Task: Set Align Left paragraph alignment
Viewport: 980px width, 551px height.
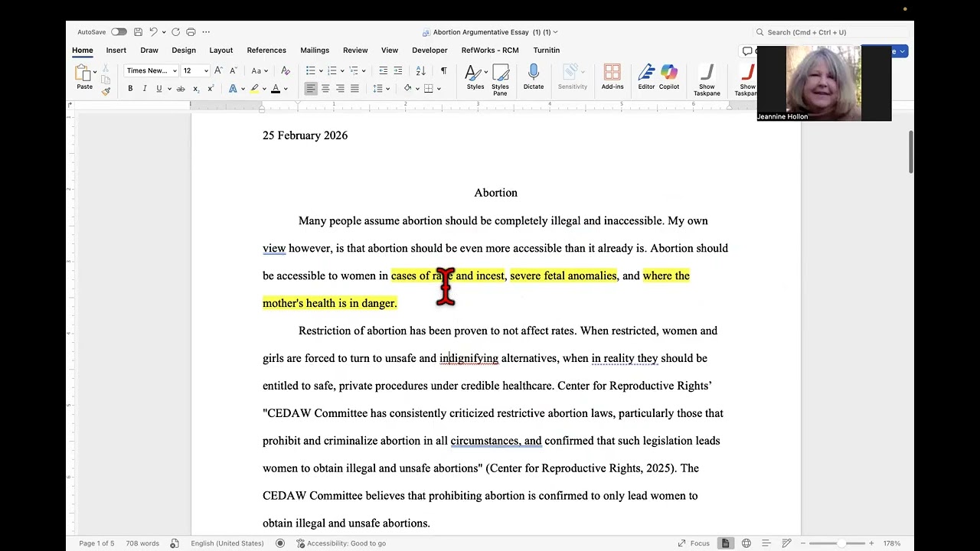Action: (x=311, y=89)
